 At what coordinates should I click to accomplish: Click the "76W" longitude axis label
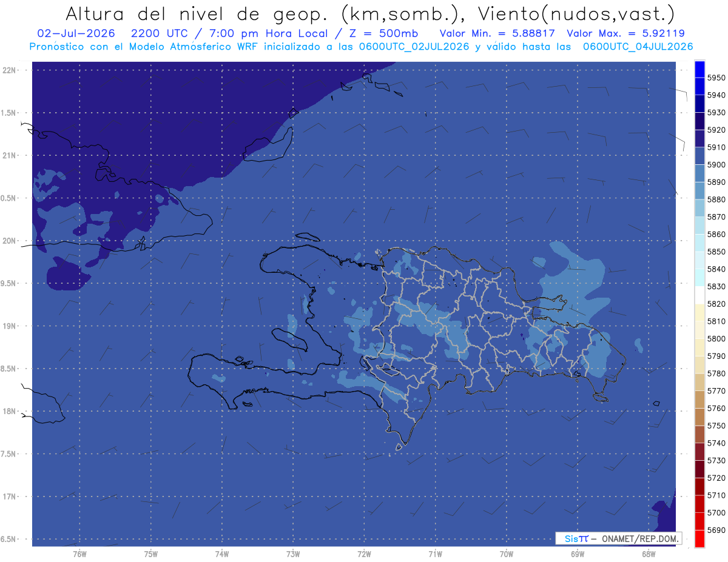[x=79, y=554]
